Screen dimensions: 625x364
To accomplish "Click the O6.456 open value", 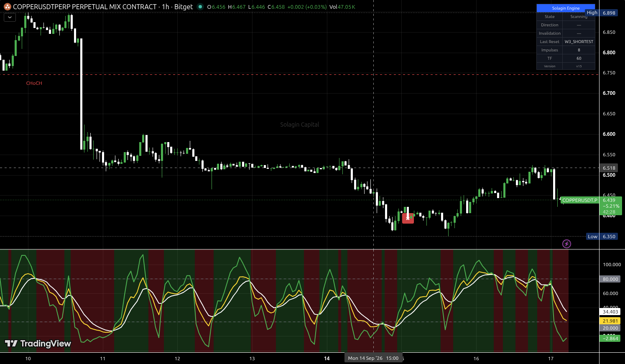I will tap(216, 7).
